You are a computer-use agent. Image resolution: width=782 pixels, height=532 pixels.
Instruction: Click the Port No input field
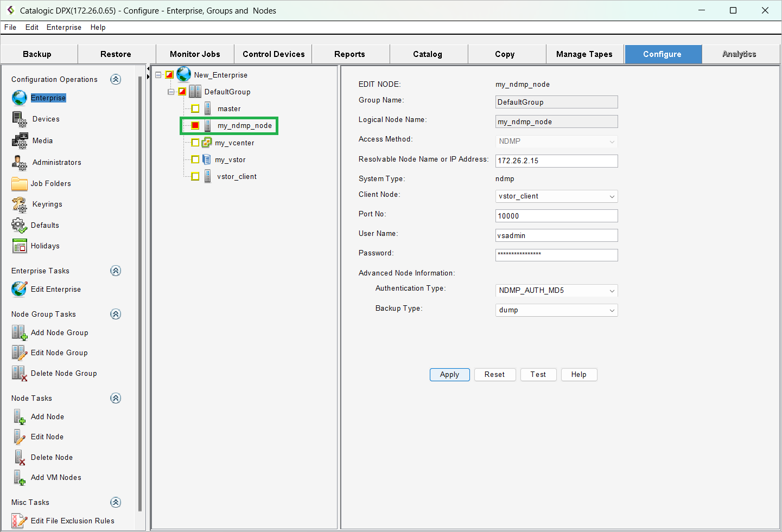556,216
